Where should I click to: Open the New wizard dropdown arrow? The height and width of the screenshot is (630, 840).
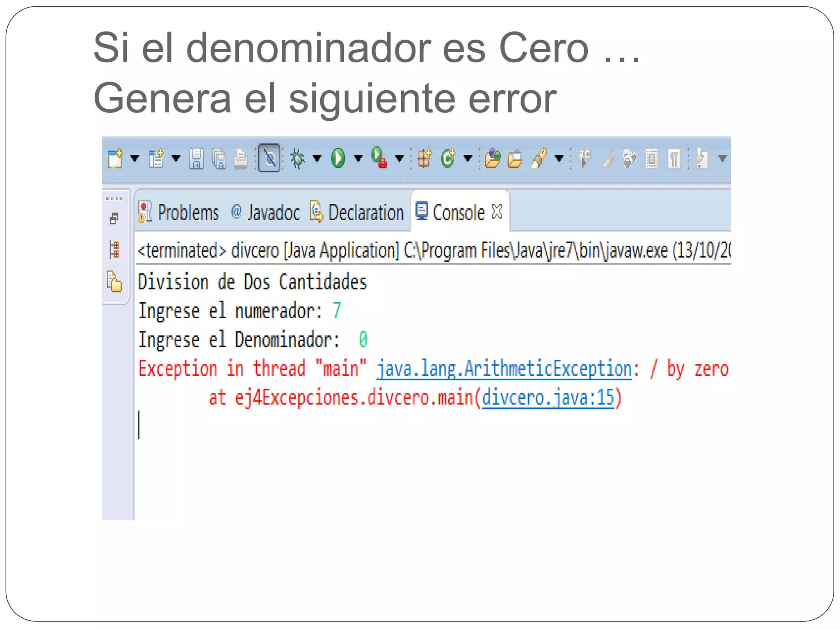[135, 158]
